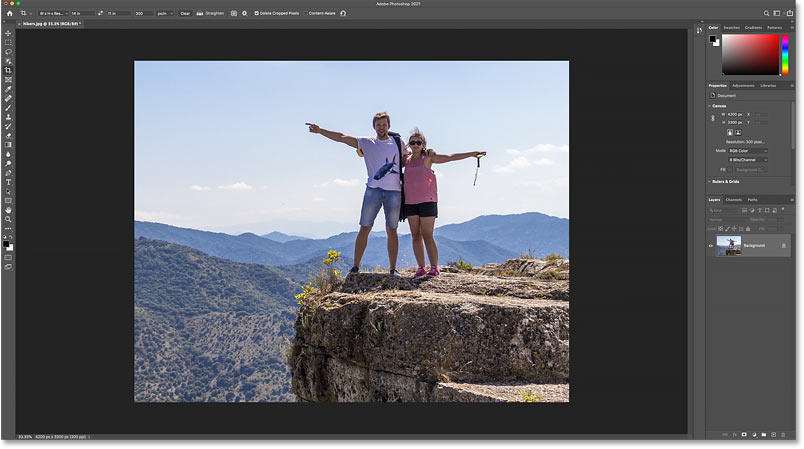Select the Hand tool
This screenshot has width=804, height=449.
click(x=8, y=210)
